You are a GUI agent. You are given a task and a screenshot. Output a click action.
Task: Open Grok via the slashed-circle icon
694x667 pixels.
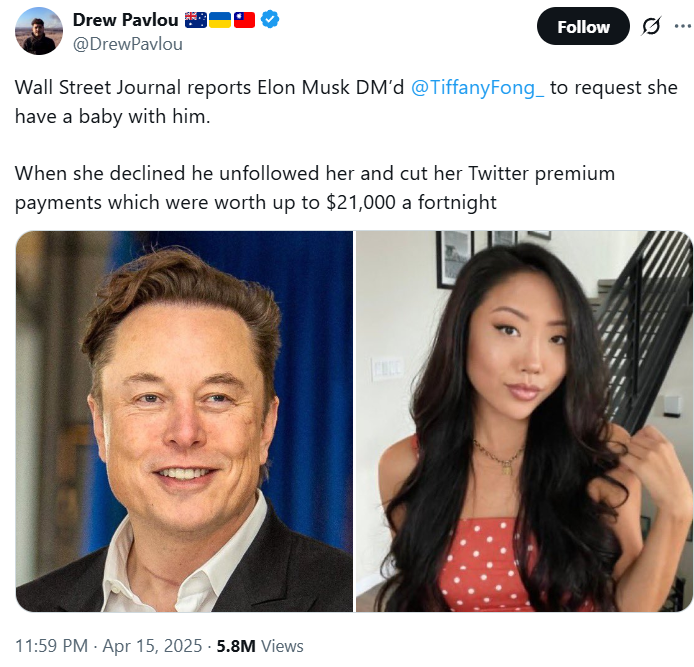pyautogui.click(x=651, y=27)
